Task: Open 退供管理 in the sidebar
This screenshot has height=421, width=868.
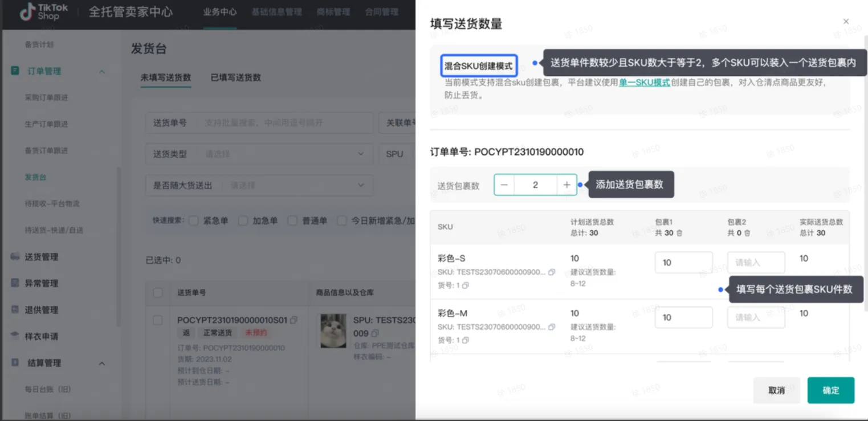Action: (x=41, y=310)
